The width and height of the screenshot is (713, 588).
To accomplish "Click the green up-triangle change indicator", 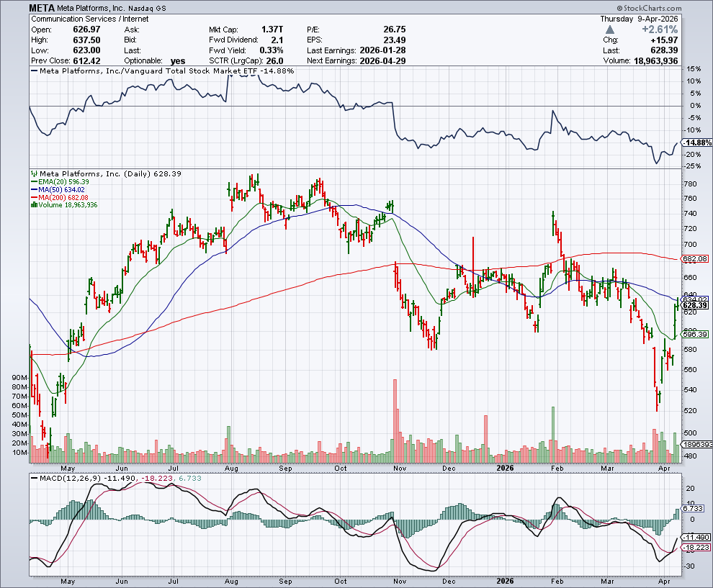I will (x=610, y=30).
